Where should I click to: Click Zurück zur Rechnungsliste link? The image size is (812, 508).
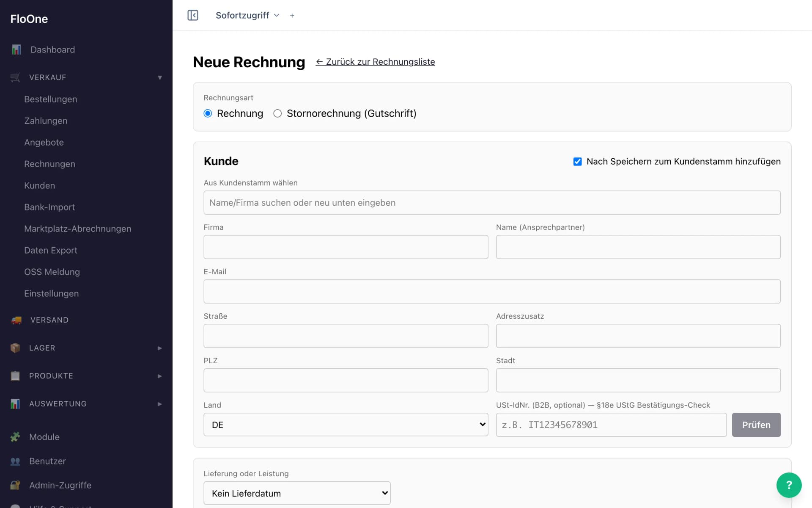(375, 62)
